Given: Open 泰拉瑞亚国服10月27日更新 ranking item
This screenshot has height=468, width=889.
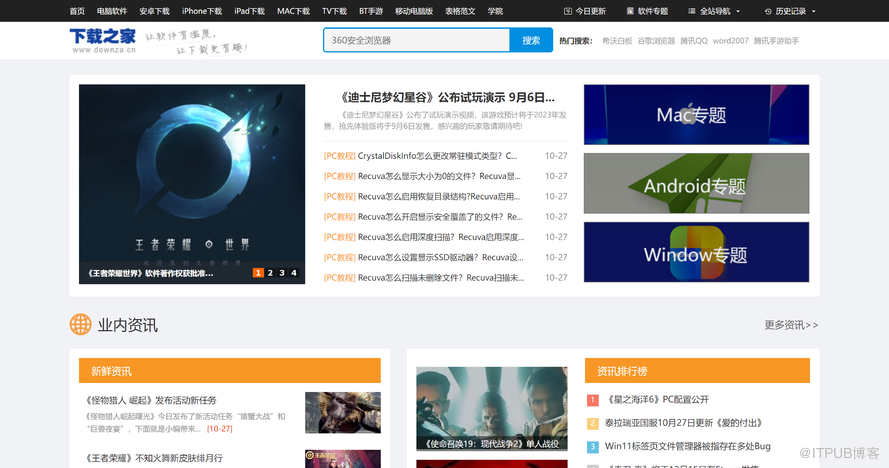Looking at the screenshot, I should 684,423.
